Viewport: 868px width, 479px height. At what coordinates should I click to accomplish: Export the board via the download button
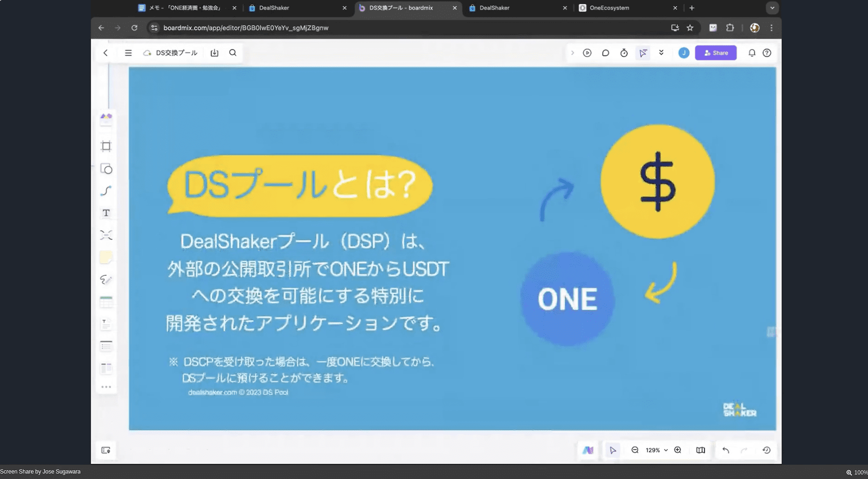214,53
